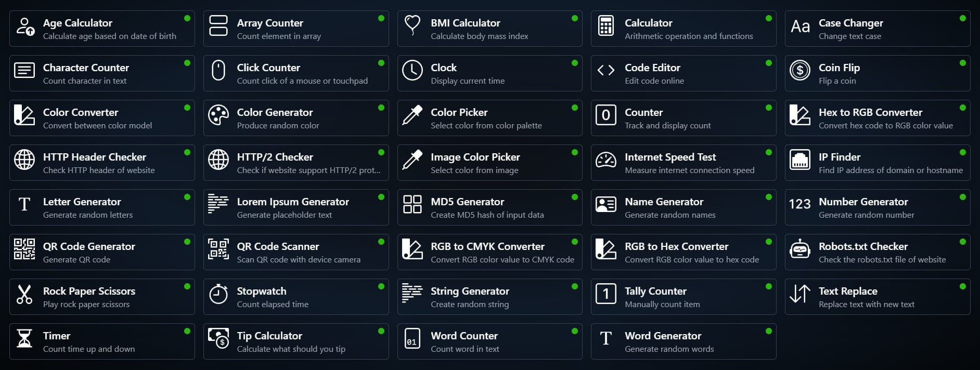
Task: Click the scissors icon for Rock Paper Scissors
Action: (x=24, y=294)
